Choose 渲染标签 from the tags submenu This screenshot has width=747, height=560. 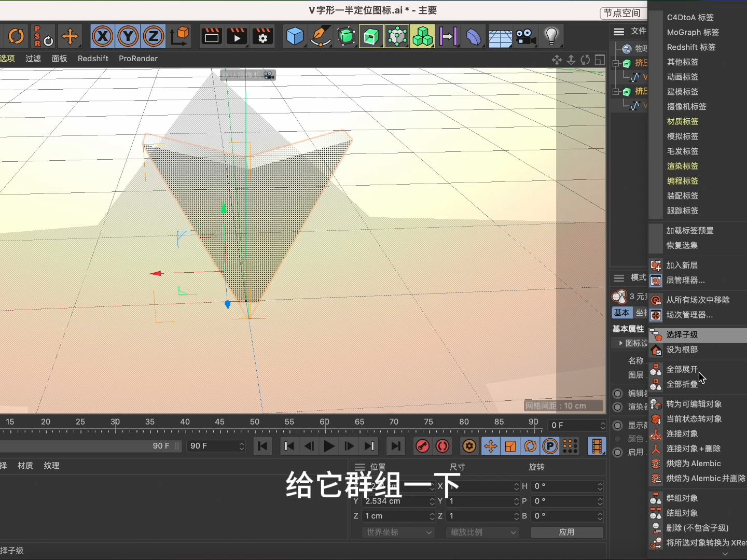point(682,166)
